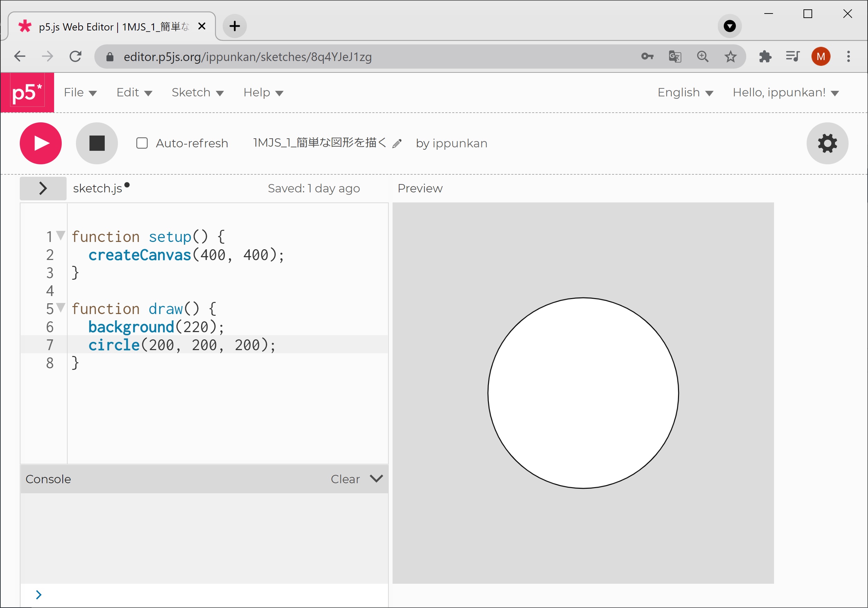Expand the file sidebar with the chevron
Image resolution: width=868 pixels, height=608 pixels.
pos(43,188)
